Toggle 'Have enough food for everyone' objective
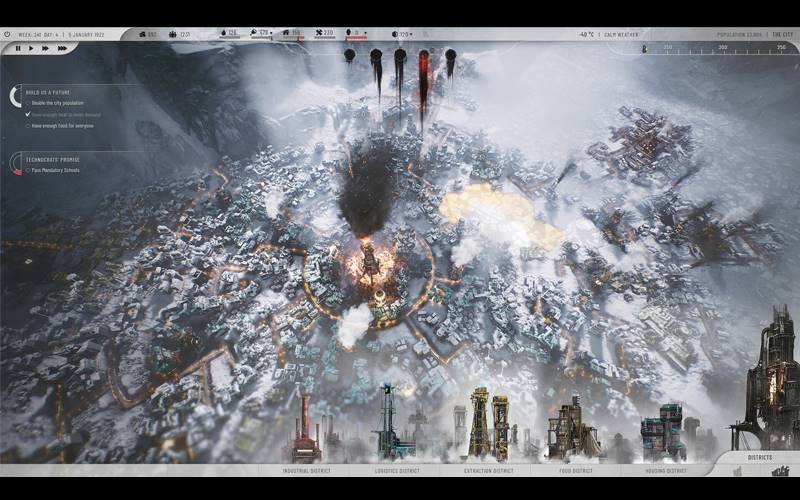 (x=28, y=125)
